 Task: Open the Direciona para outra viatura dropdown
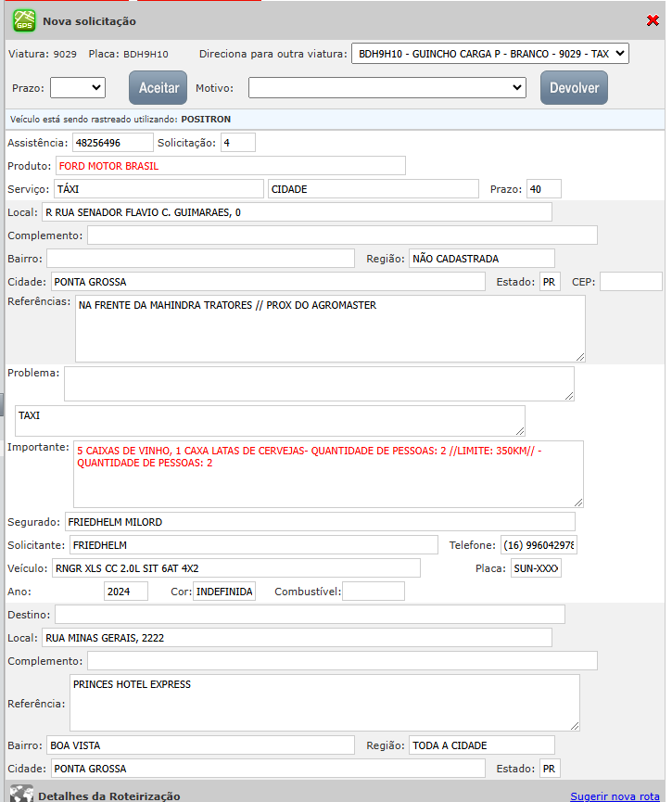click(489, 54)
